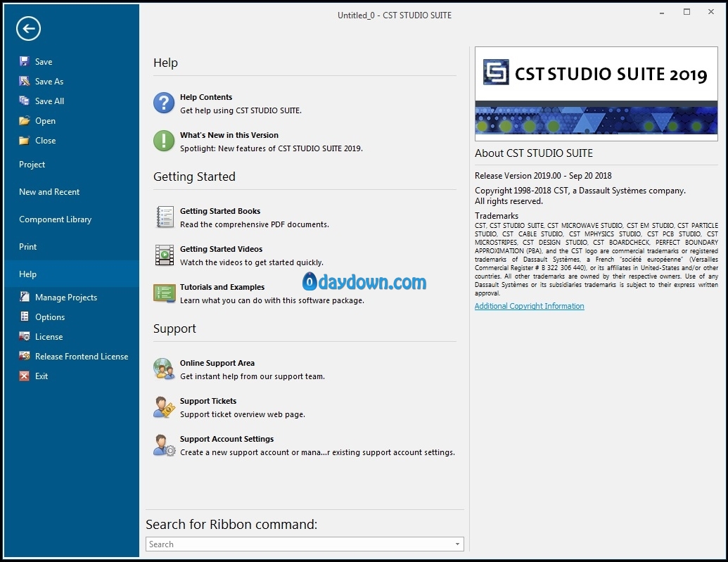728x562 pixels.
Task: Close the CST STUDIO SUITE window
Action: (711, 12)
